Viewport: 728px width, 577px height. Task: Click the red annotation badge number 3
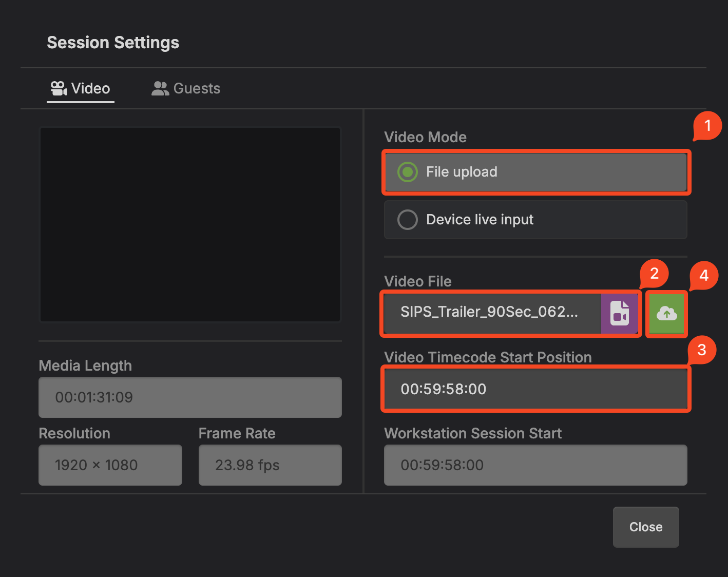coord(702,350)
